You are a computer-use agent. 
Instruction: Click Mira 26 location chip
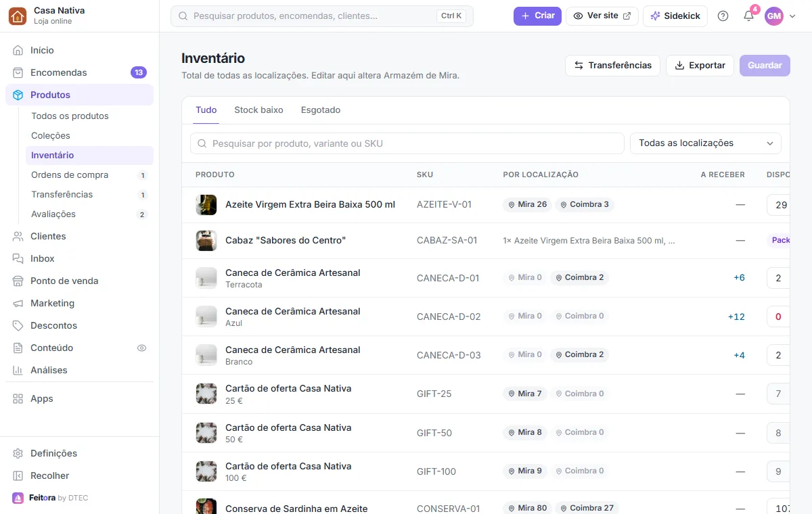pyautogui.click(x=527, y=204)
